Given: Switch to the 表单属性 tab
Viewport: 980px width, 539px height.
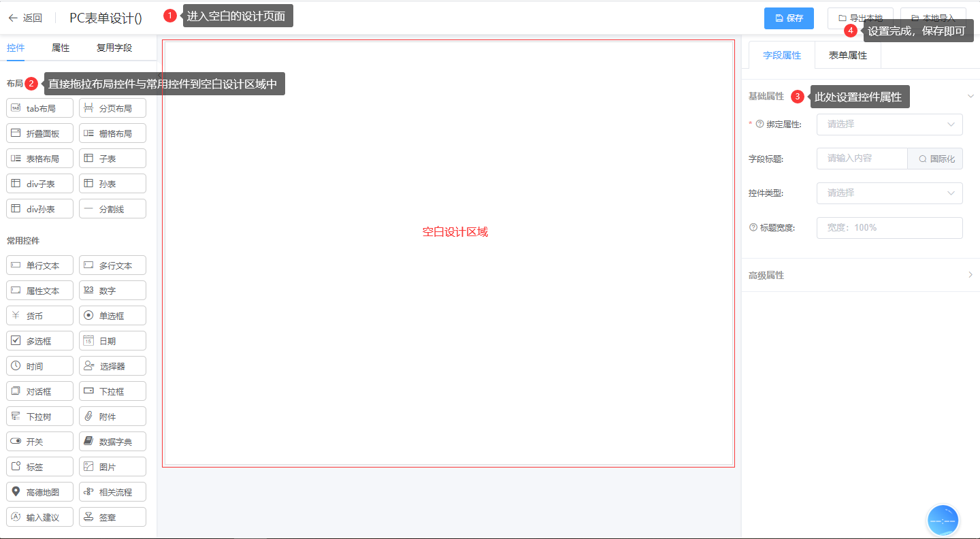Looking at the screenshot, I should [848, 55].
